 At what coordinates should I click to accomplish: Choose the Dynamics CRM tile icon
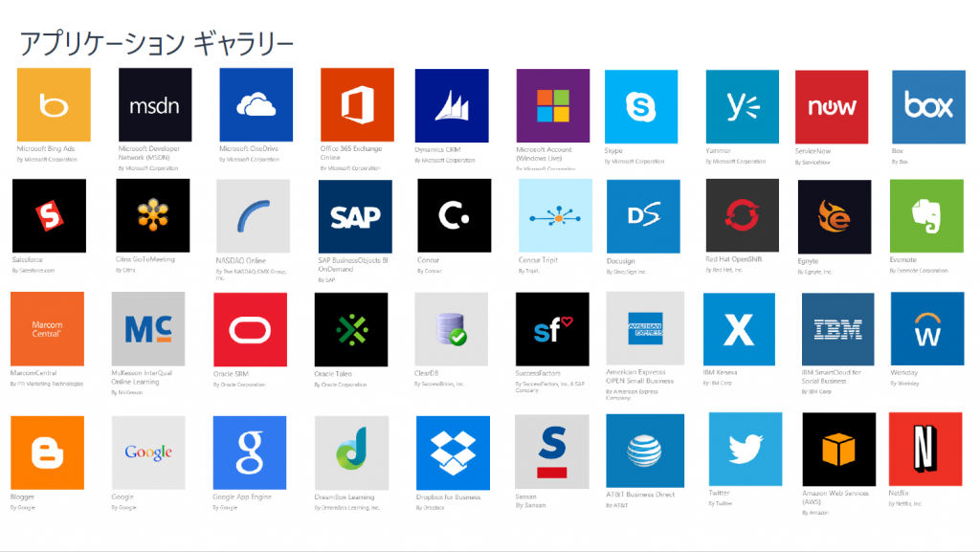pos(452,105)
